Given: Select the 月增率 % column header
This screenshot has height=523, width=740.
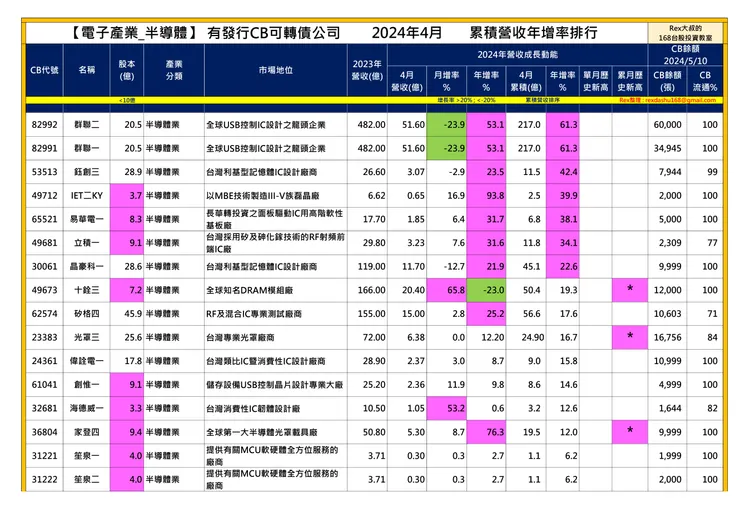Looking at the screenshot, I should pos(446,81).
